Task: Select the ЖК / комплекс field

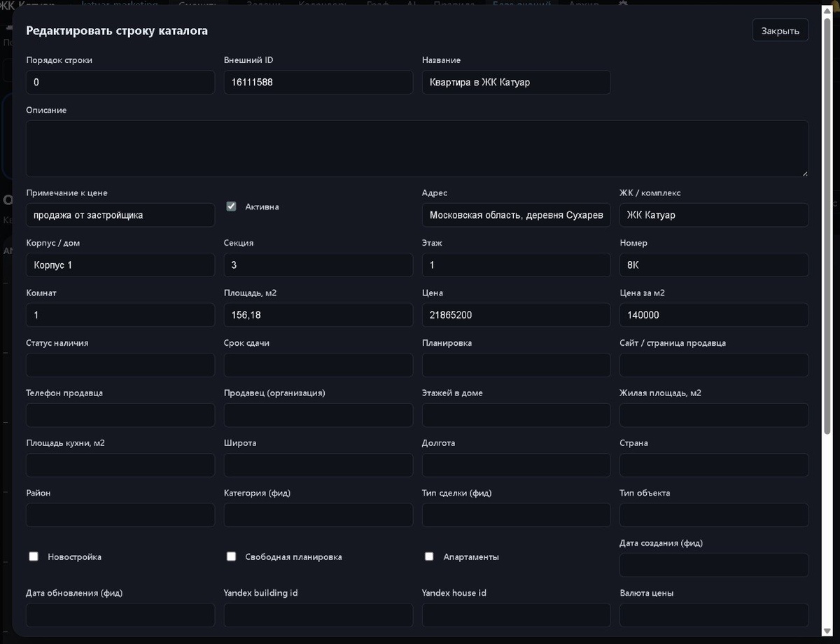Action: (x=714, y=215)
